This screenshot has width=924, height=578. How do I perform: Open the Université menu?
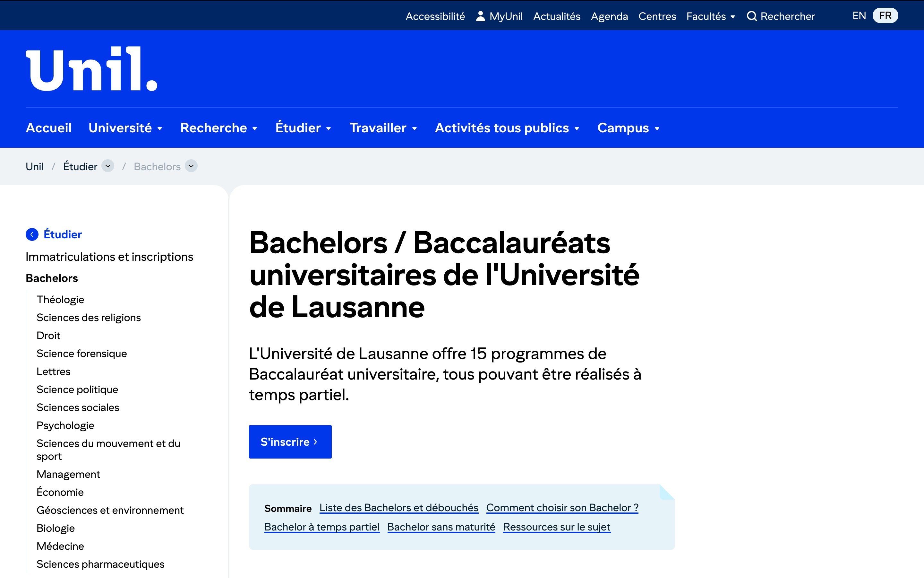tap(126, 128)
